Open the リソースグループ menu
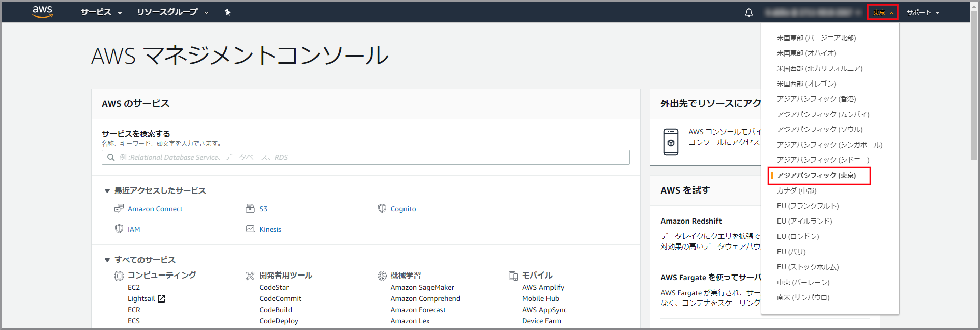This screenshot has width=980, height=330. 172,12
